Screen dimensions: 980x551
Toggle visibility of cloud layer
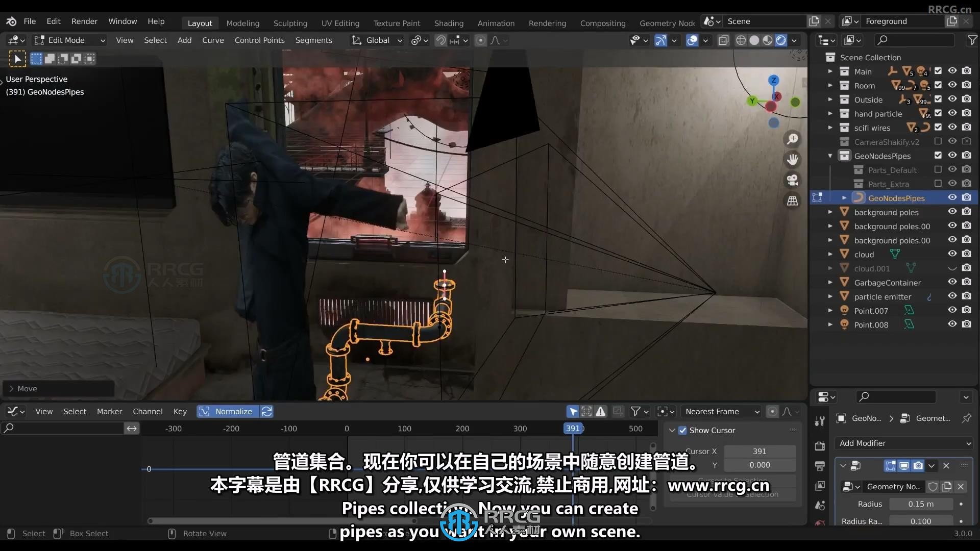click(x=952, y=254)
